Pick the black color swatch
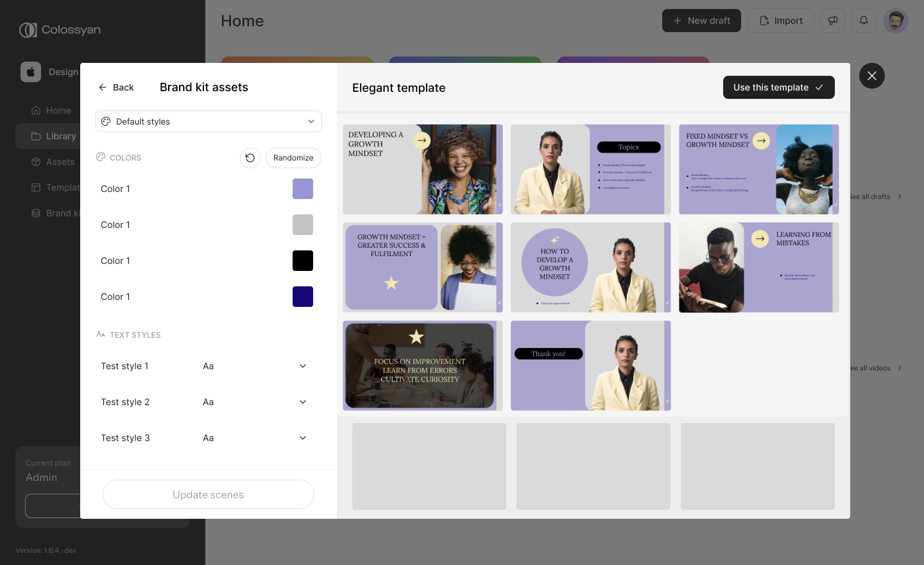Screen dimensions: 924x565 click(x=303, y=261)
